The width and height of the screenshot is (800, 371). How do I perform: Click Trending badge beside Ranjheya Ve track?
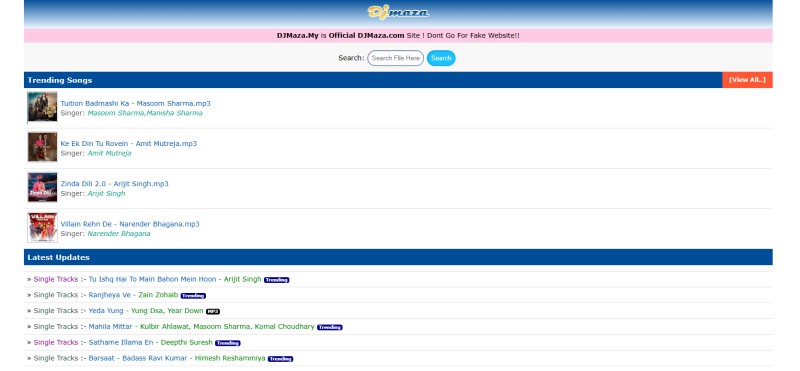click(x=193, y=295)
